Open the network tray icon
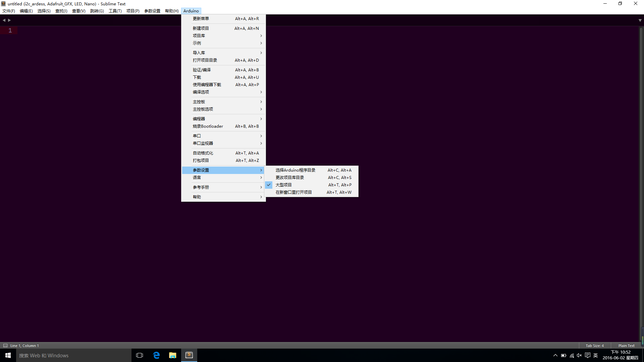Viewport: 644px width, 362px height. tap(572, 355)
